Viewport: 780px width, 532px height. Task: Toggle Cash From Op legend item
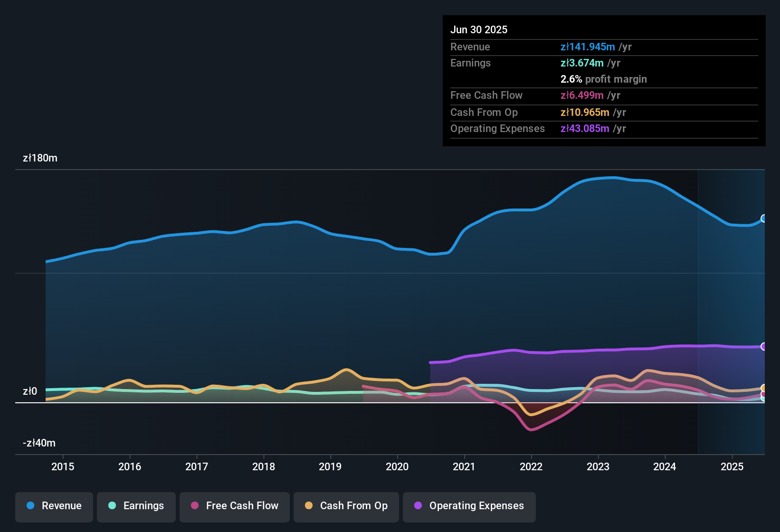[346, 506]
